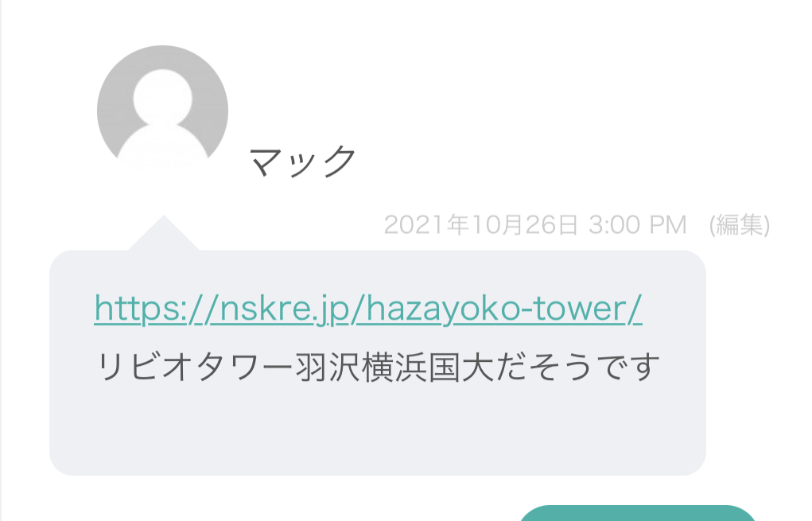Click the 2021年10月26日 3:00 PM timestamp

[x=535, y=225]
